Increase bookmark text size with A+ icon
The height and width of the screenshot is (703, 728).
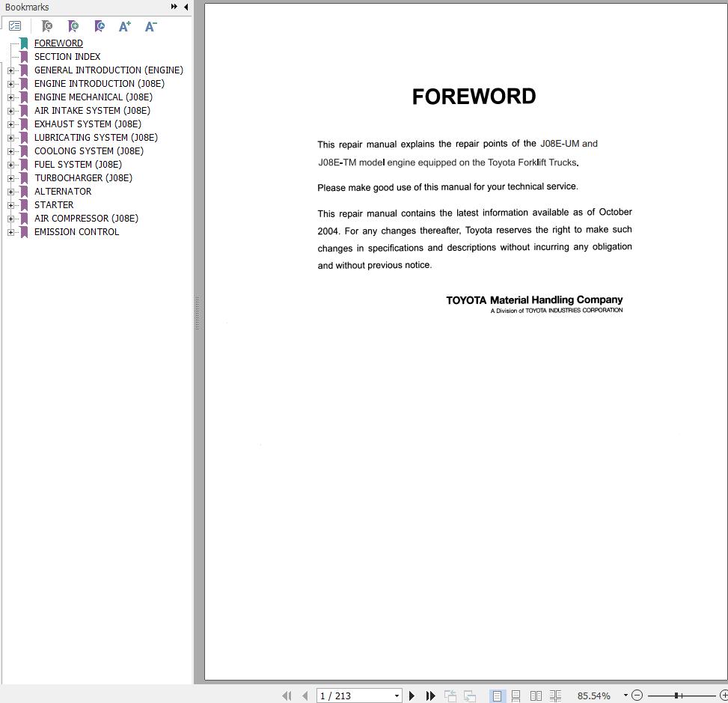(x=124, y=25)
